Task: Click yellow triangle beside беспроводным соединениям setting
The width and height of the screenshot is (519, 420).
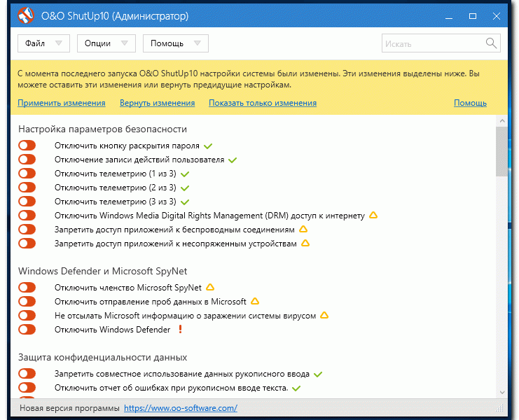Action: 303,229
